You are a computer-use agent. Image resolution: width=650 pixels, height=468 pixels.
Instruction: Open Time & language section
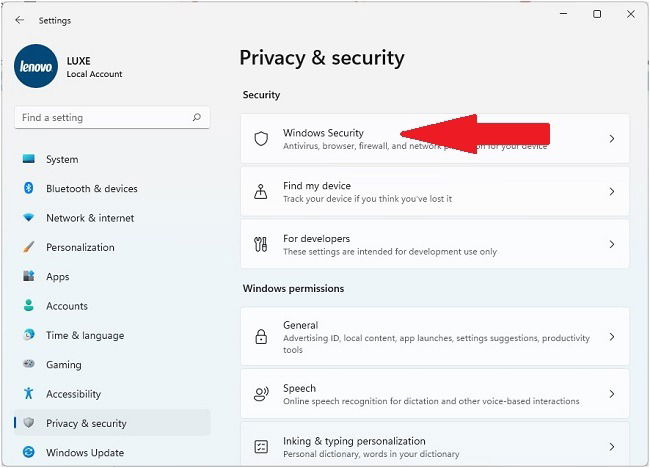coord(85,336)
